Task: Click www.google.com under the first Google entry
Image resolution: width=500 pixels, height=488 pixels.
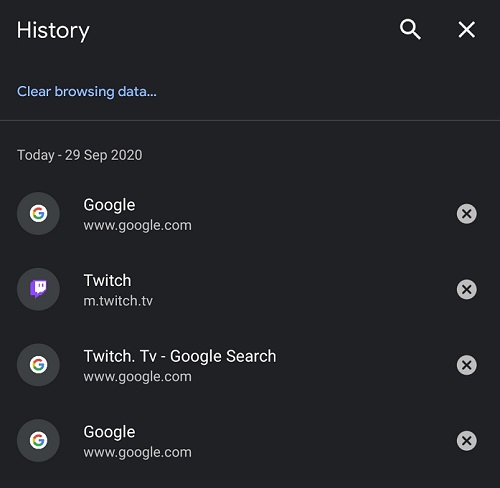Action: coord(138,225)
